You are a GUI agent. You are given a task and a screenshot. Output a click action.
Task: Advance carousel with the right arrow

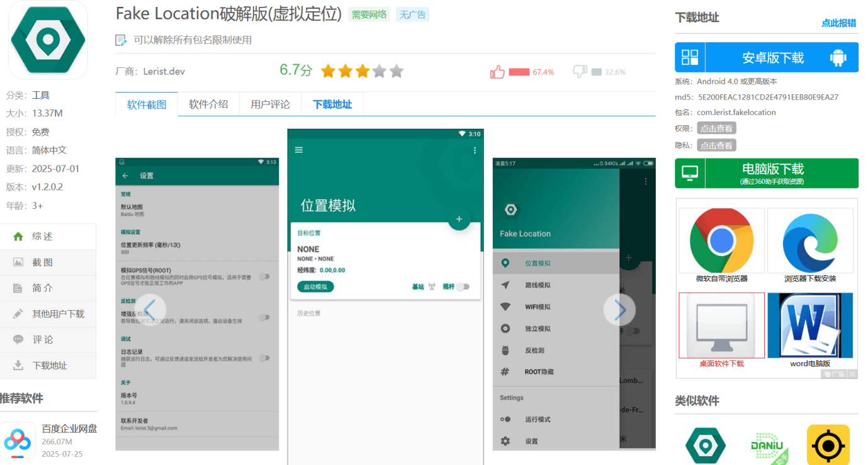pos(619,310)
